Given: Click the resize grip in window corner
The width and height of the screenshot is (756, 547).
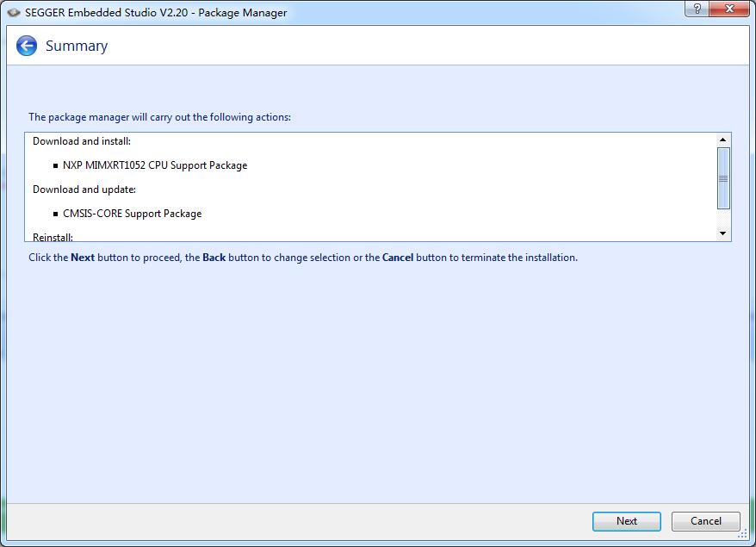Looking at the screenshot, I should point(743,533).
